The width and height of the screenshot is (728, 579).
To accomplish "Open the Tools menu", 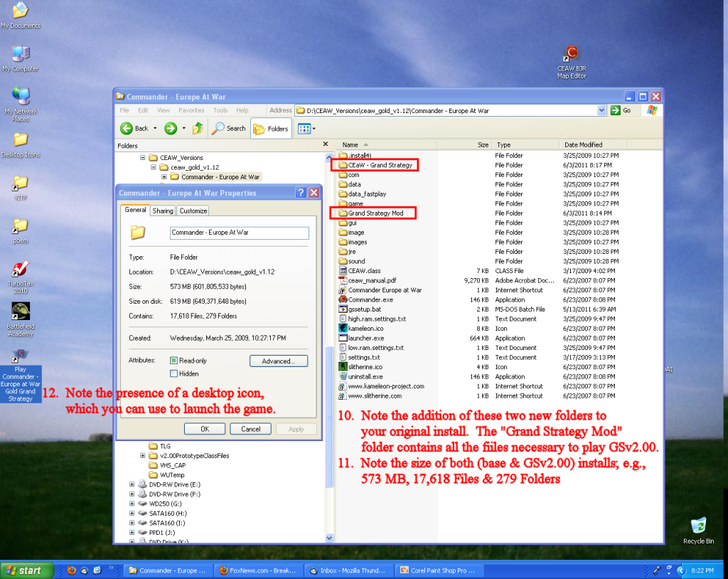I will (220, 110).
